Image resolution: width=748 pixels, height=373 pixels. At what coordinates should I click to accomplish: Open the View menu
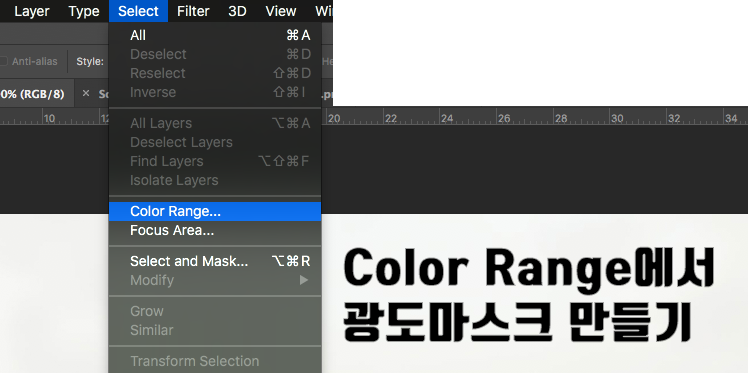click(280, 11)
